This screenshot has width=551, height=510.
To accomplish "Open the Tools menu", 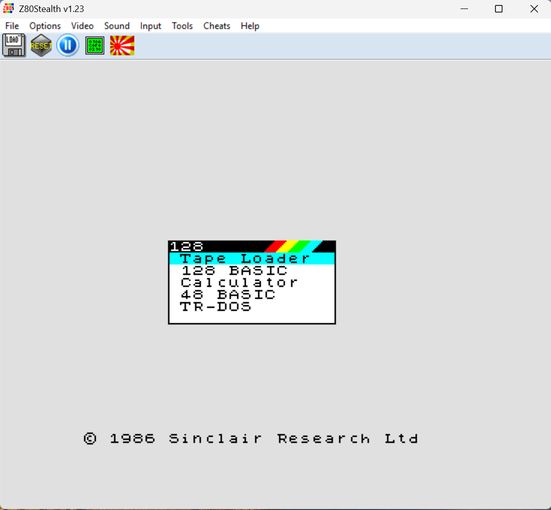I will pos(182,26).
